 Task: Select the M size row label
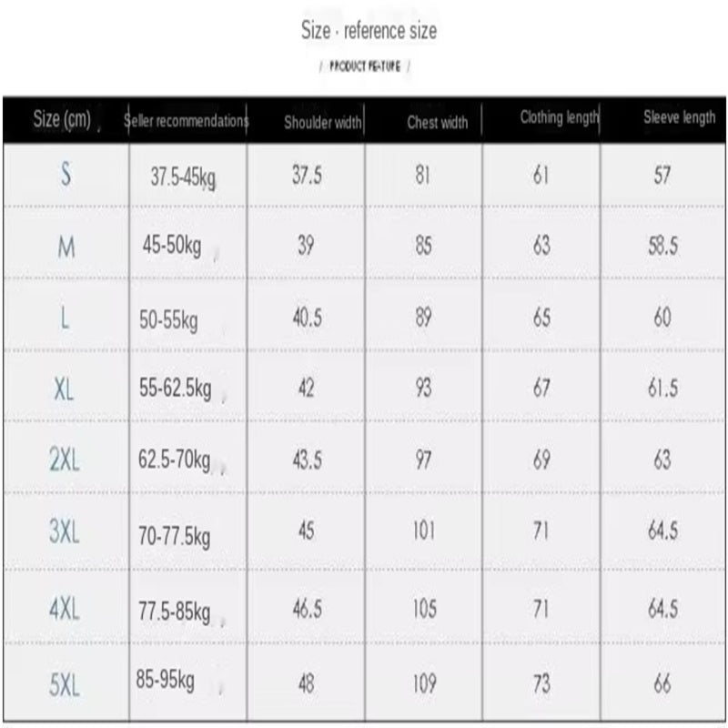(66, 248)
